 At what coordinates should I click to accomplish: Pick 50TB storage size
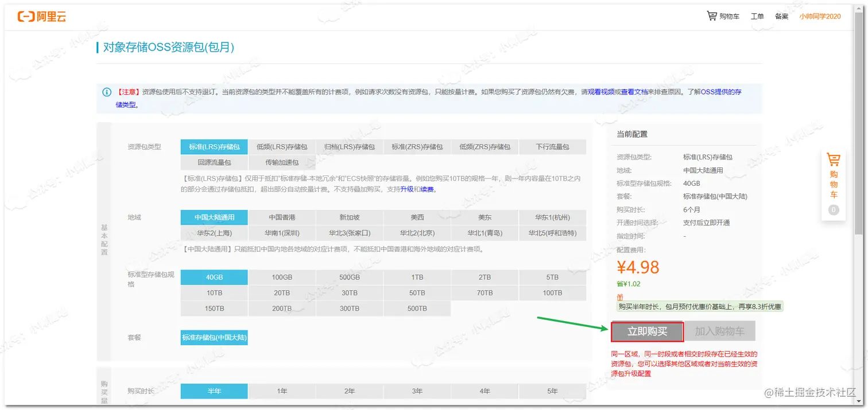[417, 293]
